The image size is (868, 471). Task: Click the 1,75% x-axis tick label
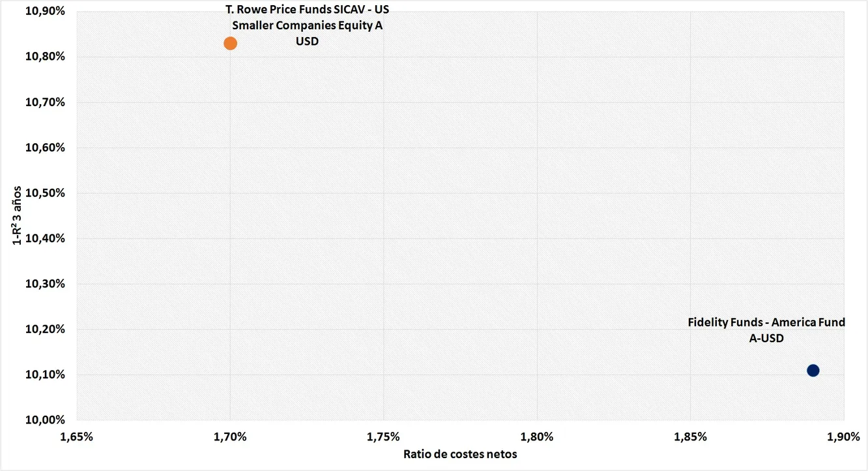point(383,436)
